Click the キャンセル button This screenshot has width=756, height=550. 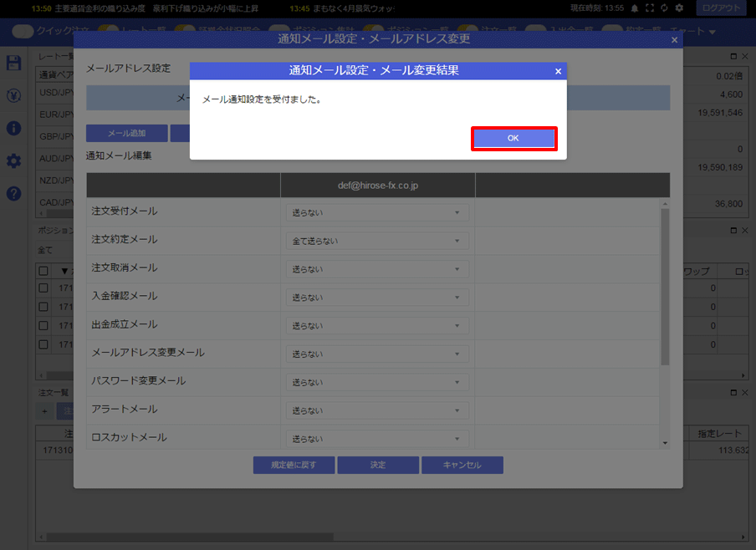coord(462,466)
